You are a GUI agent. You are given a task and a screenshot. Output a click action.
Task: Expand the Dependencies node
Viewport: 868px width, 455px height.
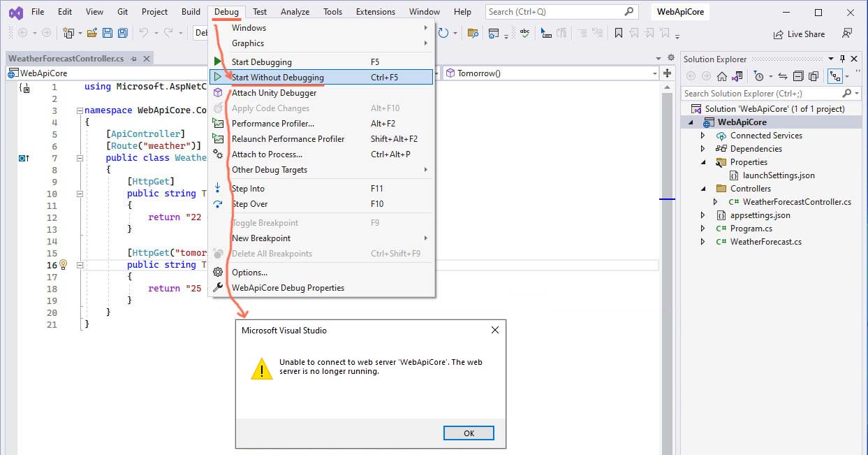pyautogui.click(x=703, y=149)
